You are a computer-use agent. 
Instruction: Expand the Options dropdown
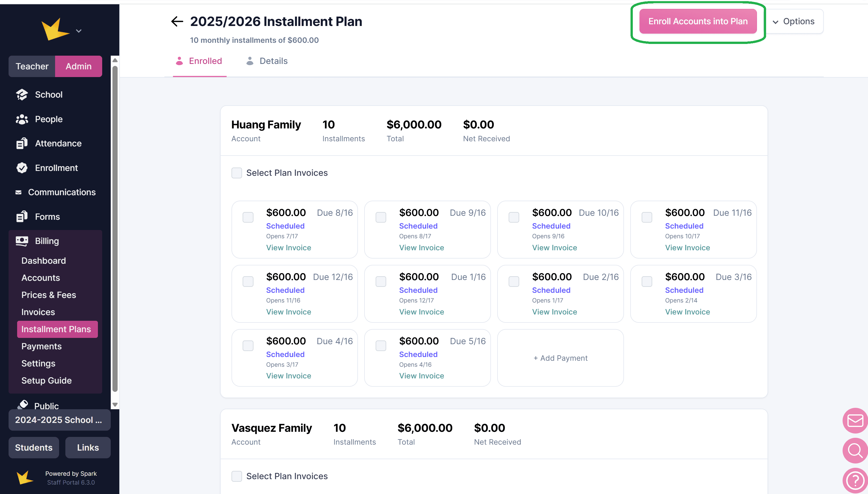[794, 21]
